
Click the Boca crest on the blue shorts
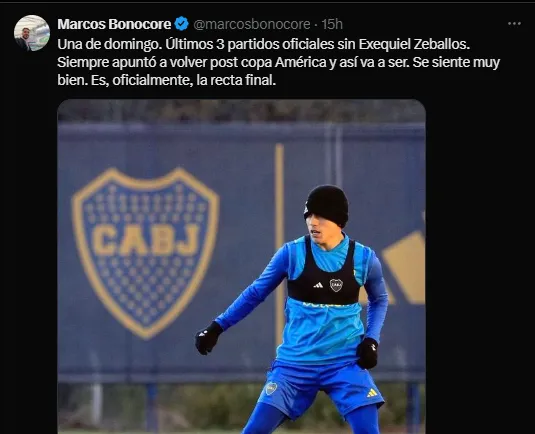pyautogui.click(x=271, y=388)
